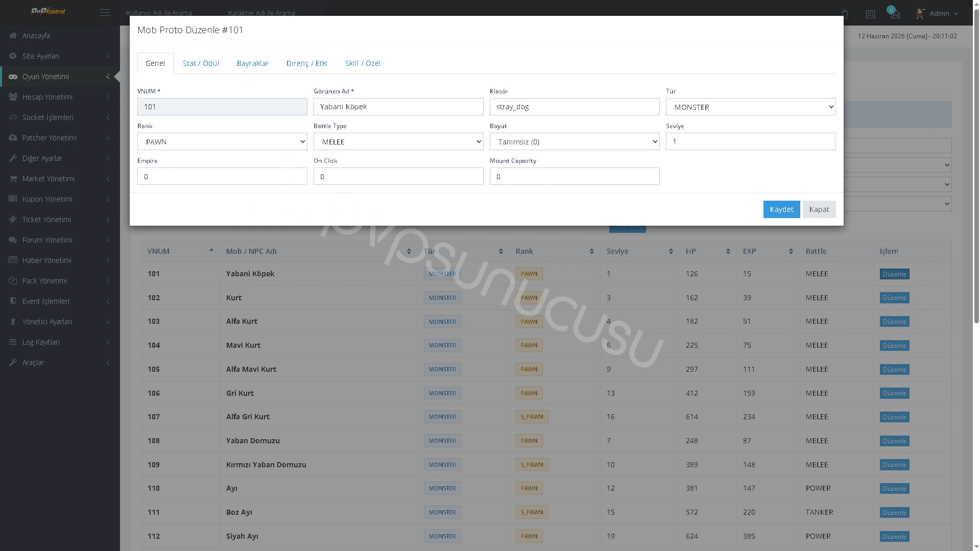Switch to the Stat / Ödül tab
Viewport: 980px width, 551px height.
pyautogui.click(x=201, y=63)
